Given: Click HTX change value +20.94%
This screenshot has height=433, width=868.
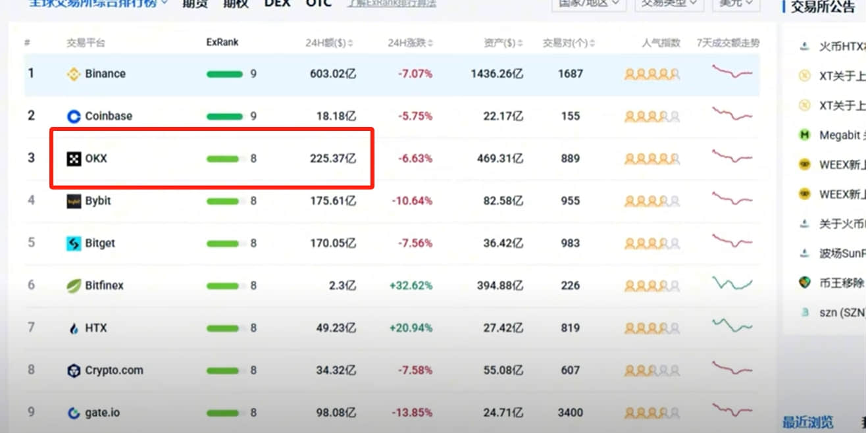Looking at the screenshot, I should coord(411,328).
